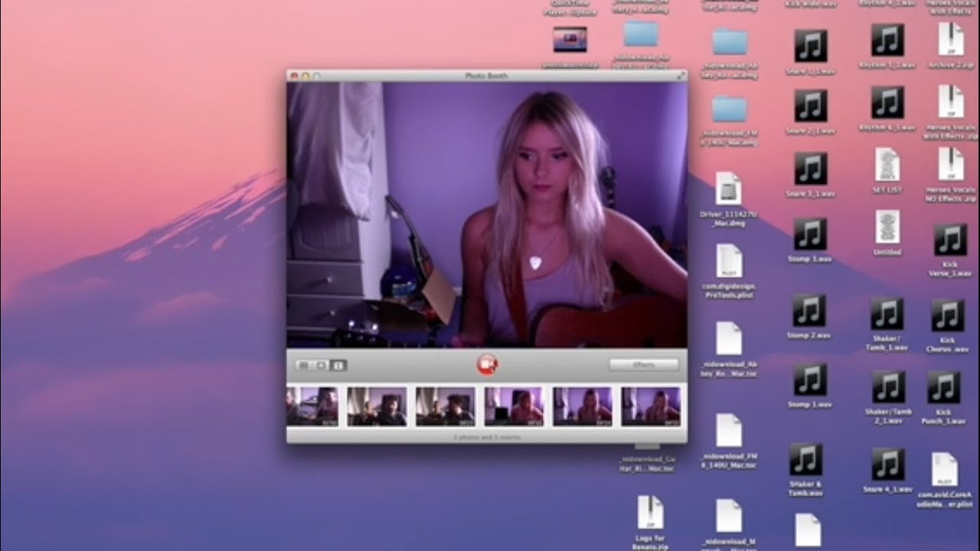The image size is (980, 551).
Task: Select the Shaker & Tamb.wav file icon
Action: pyautogui.click(x=806, y=459)
